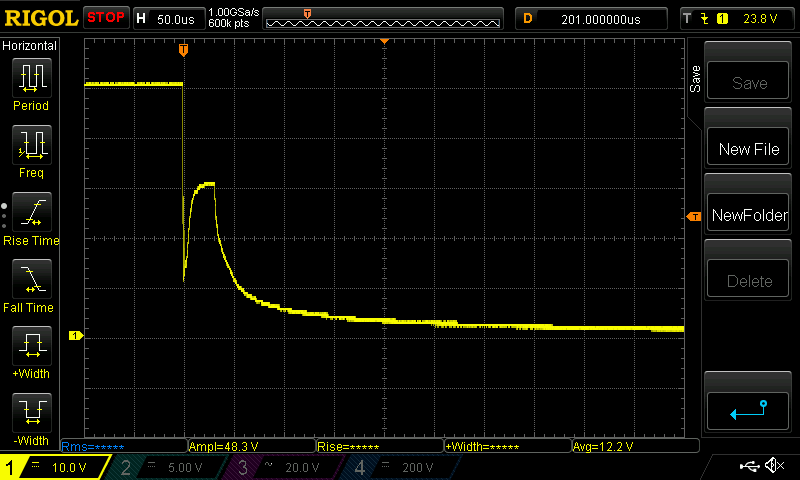Select the Freq measurement icon
The height and width of the screenshot is (480, 800).
tap(30, 144)
